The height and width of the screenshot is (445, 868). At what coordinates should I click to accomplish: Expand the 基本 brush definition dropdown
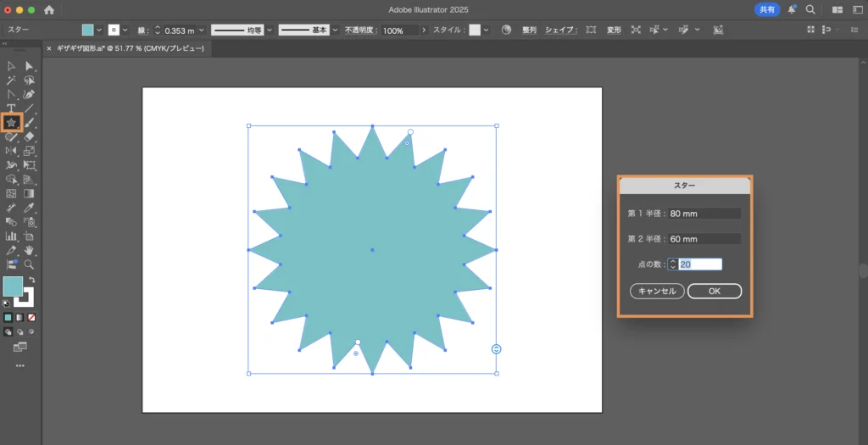(x=337, y=30)
